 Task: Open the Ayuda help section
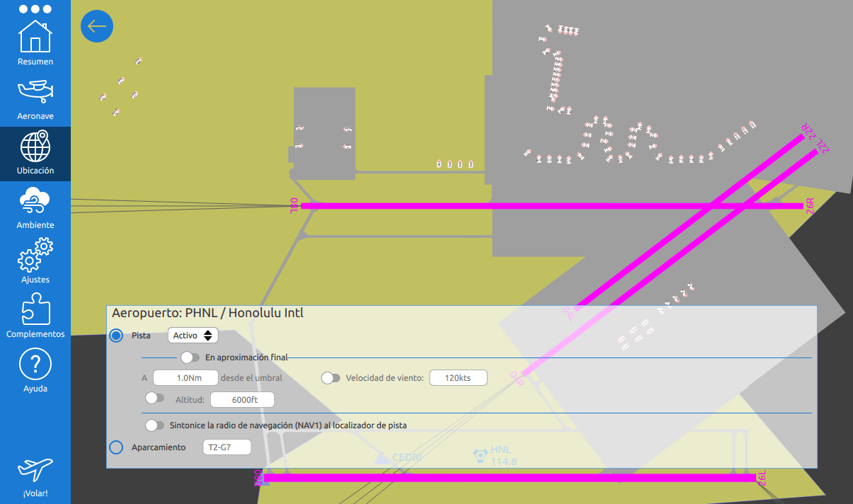tap(35, 372)
